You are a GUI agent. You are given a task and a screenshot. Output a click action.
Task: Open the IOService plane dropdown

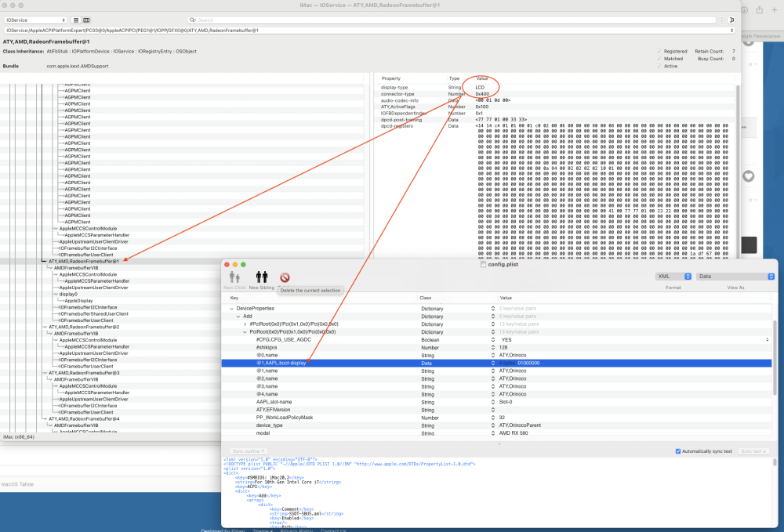coord(35,20)
